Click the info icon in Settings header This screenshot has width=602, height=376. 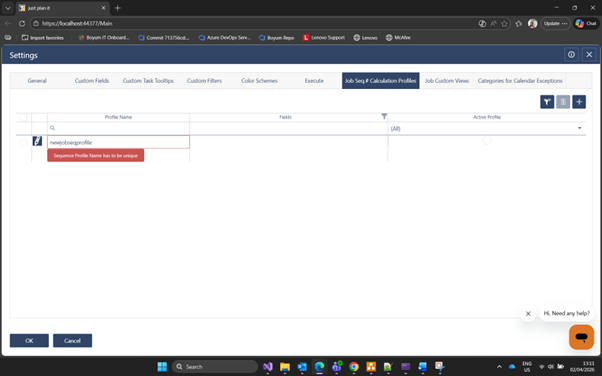click(571, 55)
